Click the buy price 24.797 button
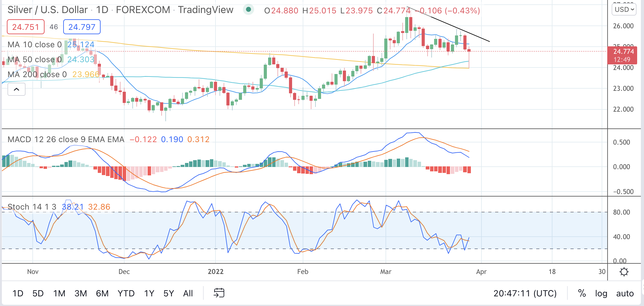The height and width of the screenshot is (306, 644). pyautogui.click(x=82, y=27)
